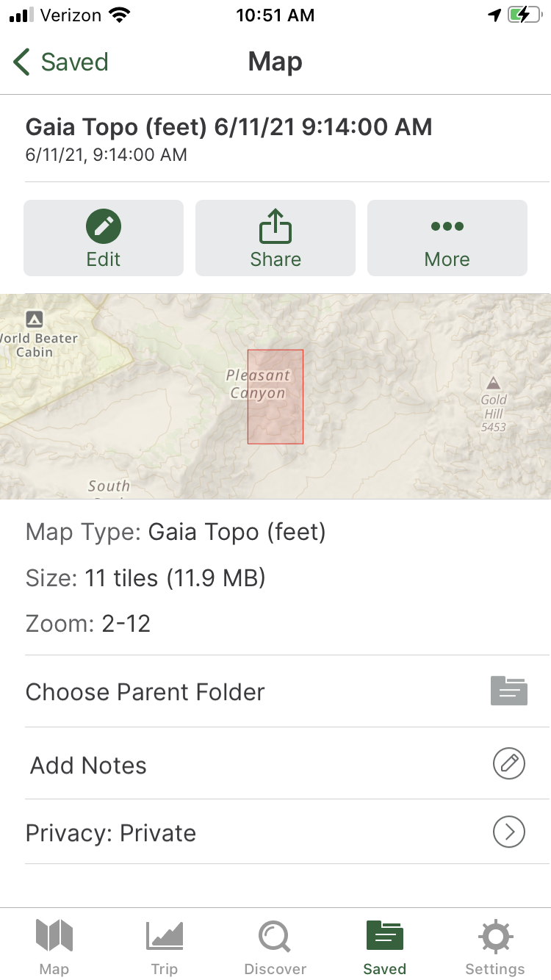Tap the Gold Hill peak triangle icon

[x=493, y=383]
